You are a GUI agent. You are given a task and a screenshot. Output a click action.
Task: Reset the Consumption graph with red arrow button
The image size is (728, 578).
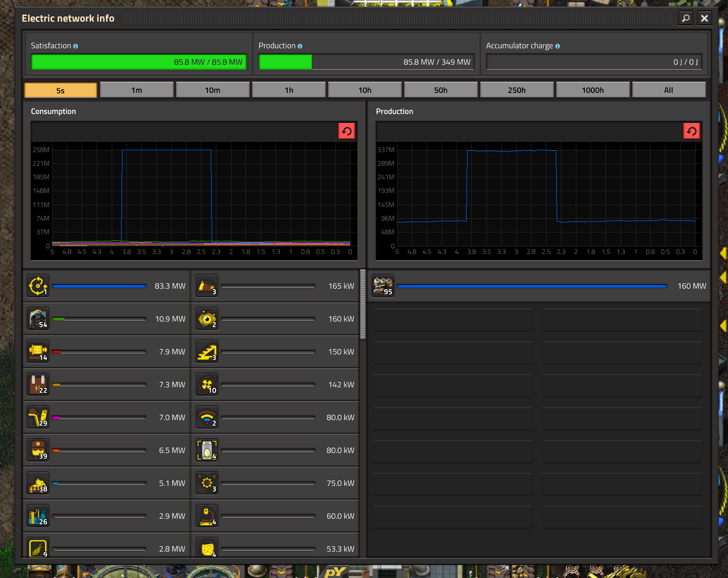346,131
